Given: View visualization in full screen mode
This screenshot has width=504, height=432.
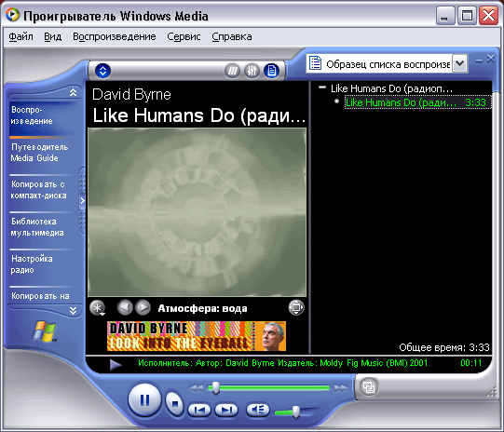Looking at the screenshot, I should pos(296,307).
